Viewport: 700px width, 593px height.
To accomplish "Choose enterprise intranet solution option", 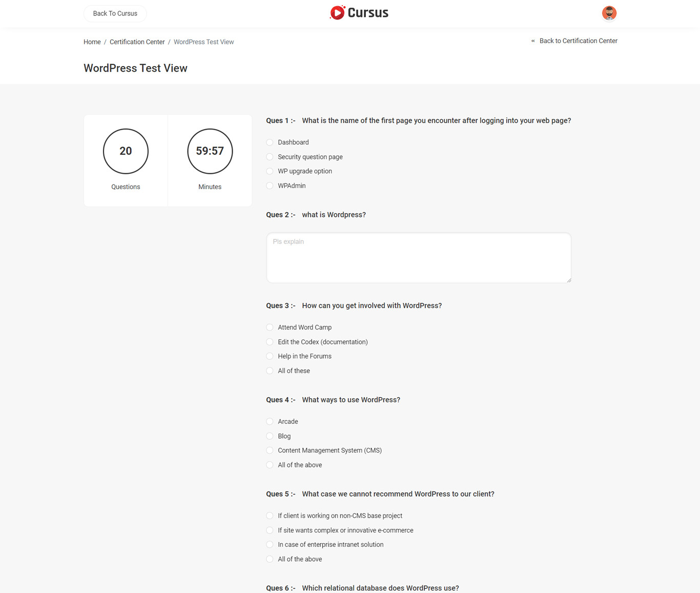I will pos(270,545).
